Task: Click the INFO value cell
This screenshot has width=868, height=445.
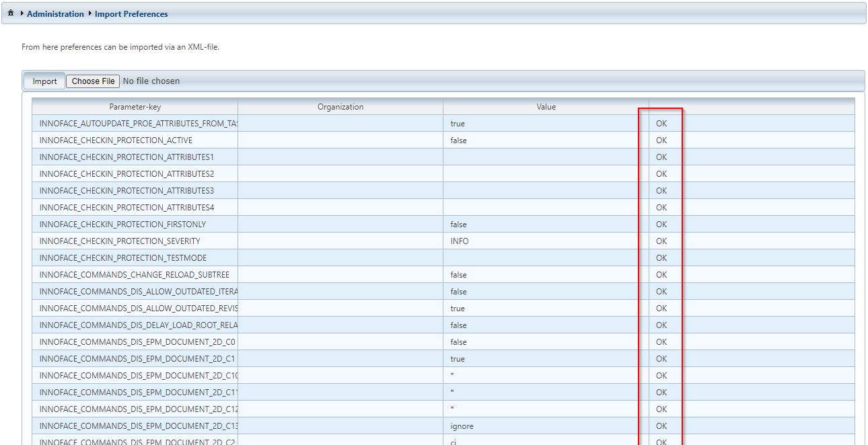Action: tap(460, 241)
